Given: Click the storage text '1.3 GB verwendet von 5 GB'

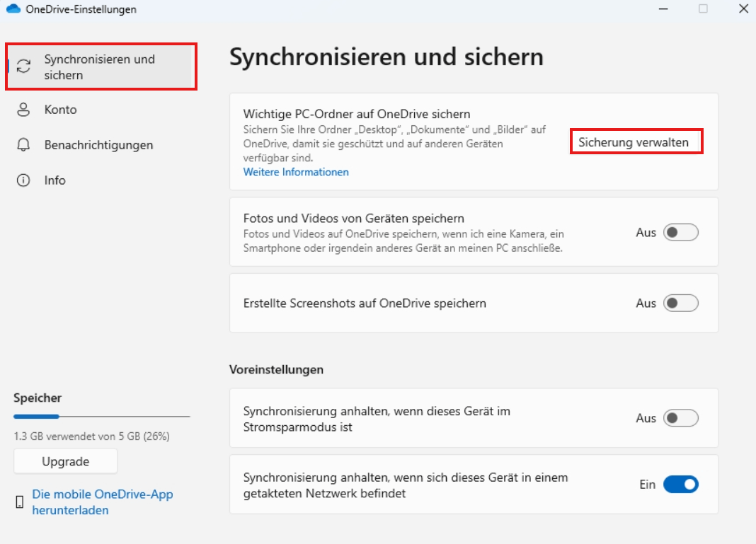Looking at the screenshot, I should [x=91, y=436].
